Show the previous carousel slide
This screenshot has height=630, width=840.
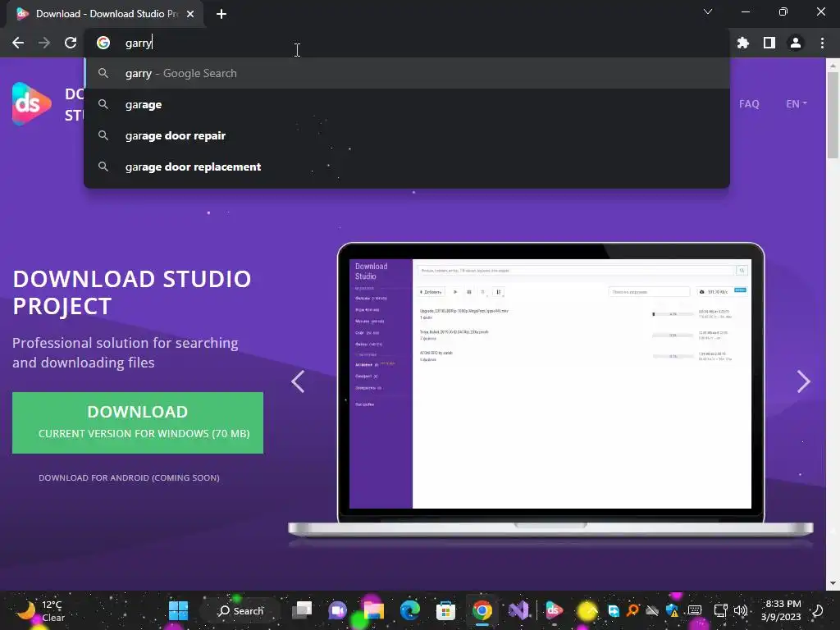[x=298, y=381]
